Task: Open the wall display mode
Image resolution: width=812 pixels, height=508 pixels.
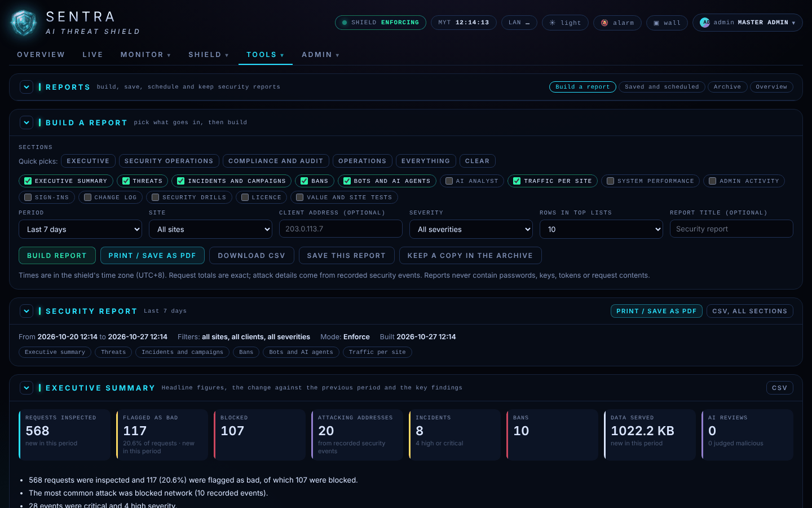Action: coord(667,23)
